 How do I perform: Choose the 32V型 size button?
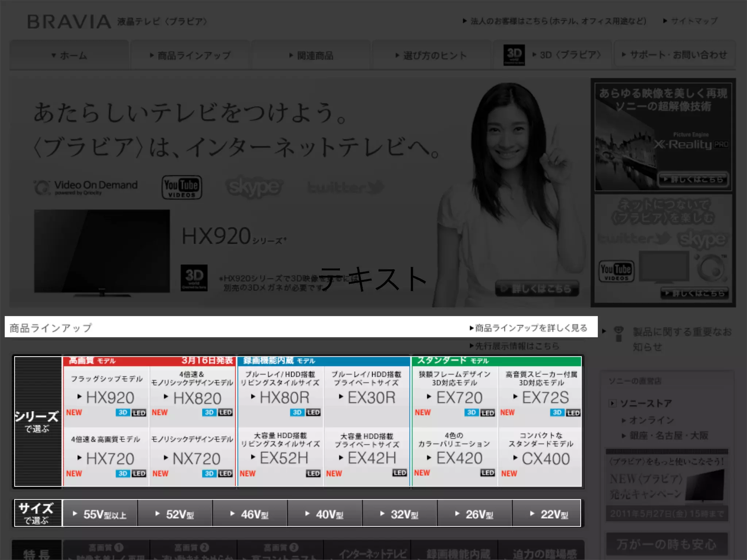pyautogui.click(x=400, y=514)
